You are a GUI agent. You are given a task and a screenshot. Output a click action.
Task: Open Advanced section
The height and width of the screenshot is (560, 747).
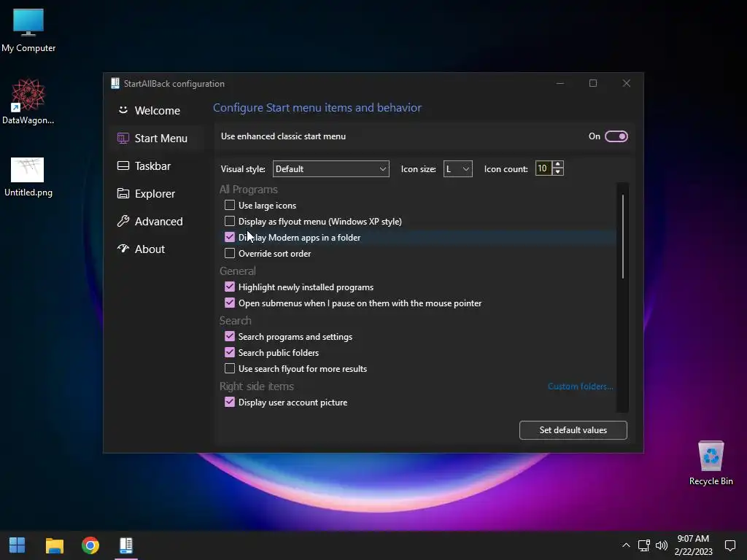[x=157, y=221]
